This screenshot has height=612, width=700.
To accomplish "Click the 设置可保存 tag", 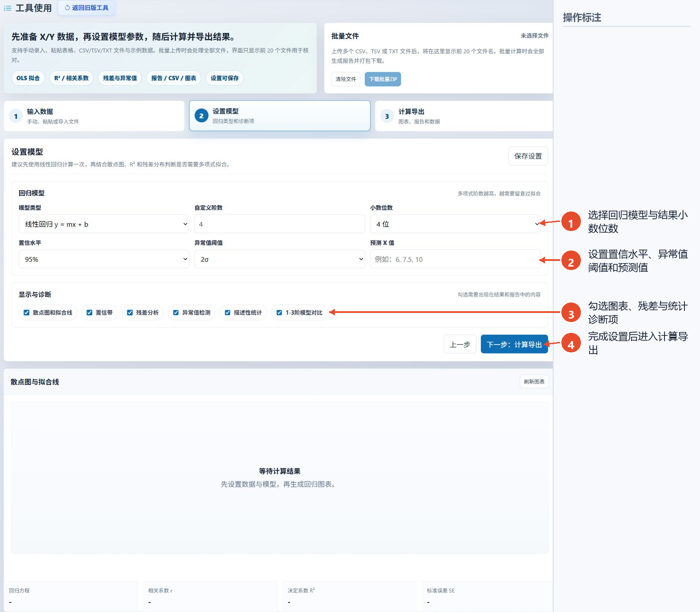I will click(x=225, y=78).
